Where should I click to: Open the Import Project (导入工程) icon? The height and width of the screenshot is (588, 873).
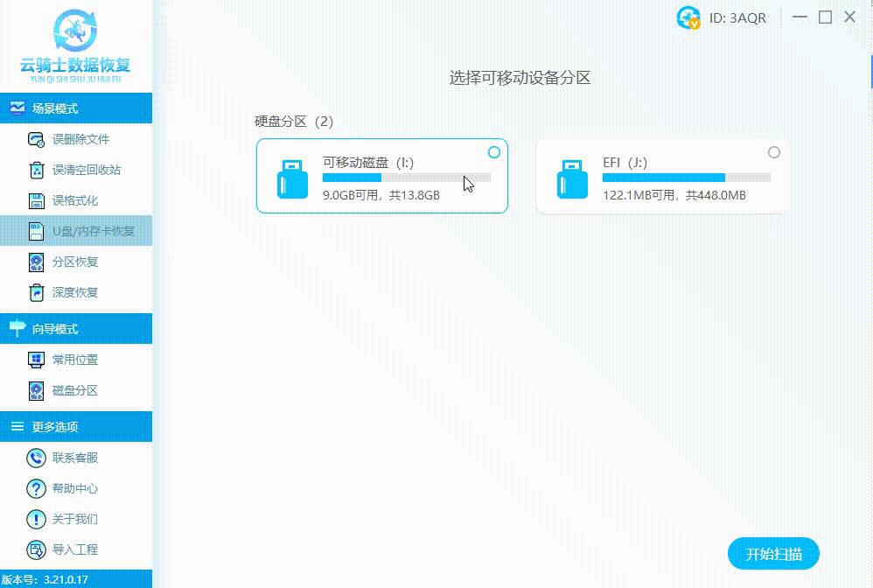(36, 549)
